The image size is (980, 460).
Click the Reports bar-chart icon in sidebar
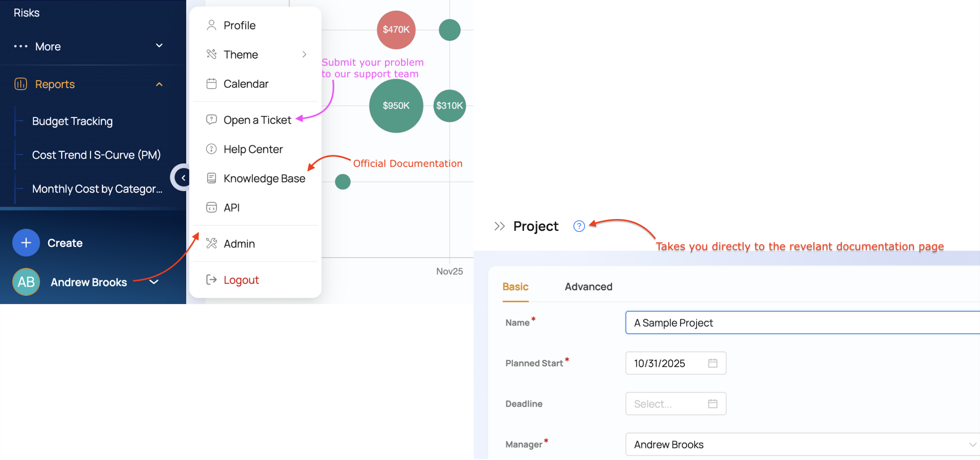click(x=20, y=84)
